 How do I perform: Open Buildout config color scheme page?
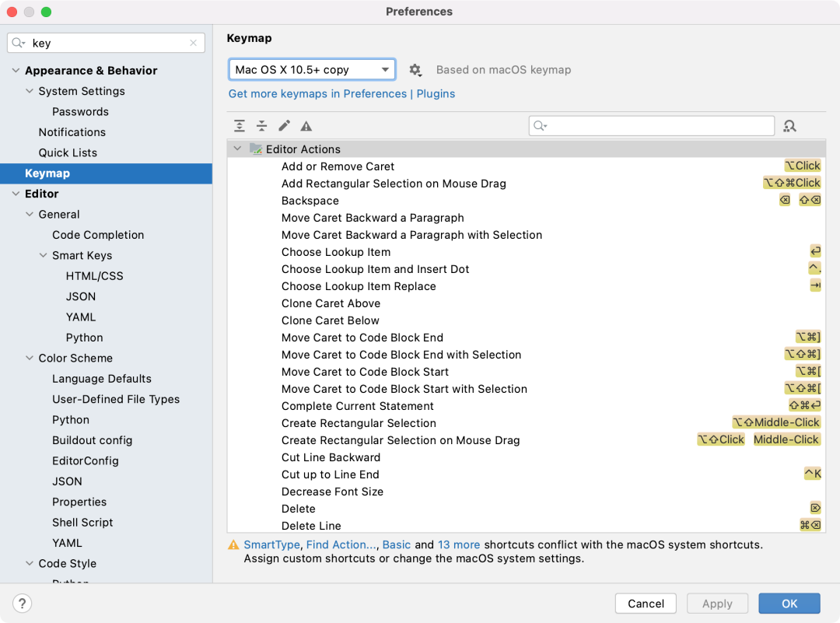pyautogui.click(x=92, y=440)
